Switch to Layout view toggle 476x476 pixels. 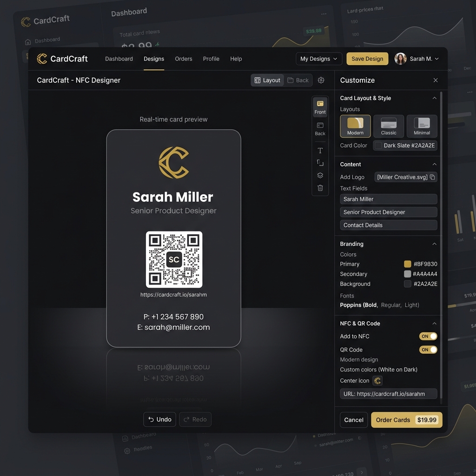[267, 80]
